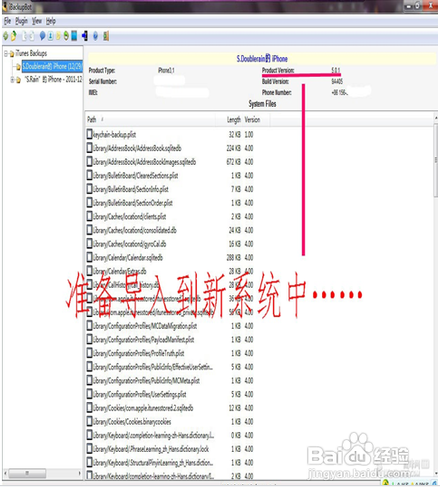Open the Help menu
This screenshot has width=440, height=487.
click(x=51, y=21)
